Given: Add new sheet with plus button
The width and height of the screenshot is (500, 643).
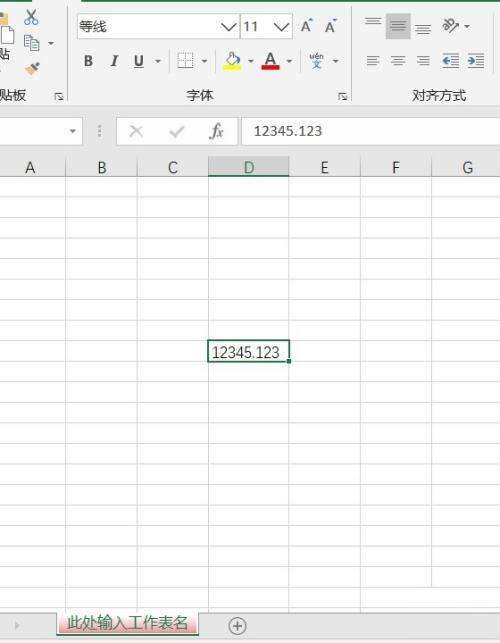Looking at the screenshot, I should coord(237,626).
